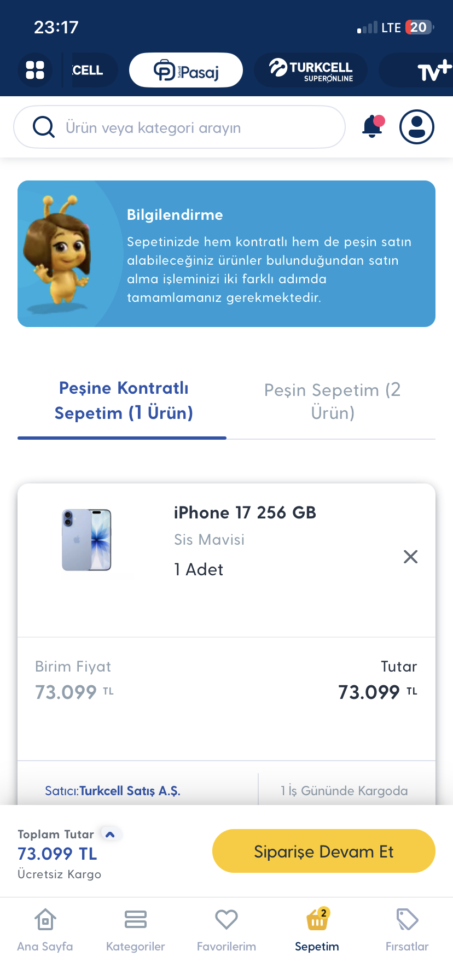Tap the notification bell icon

tap(373, 127)
